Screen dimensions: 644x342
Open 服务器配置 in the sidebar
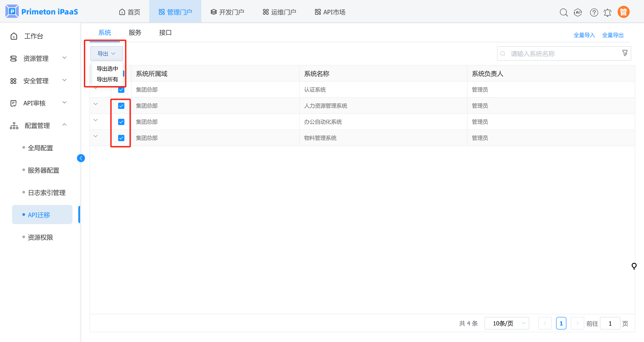click(x=43, y=170)
